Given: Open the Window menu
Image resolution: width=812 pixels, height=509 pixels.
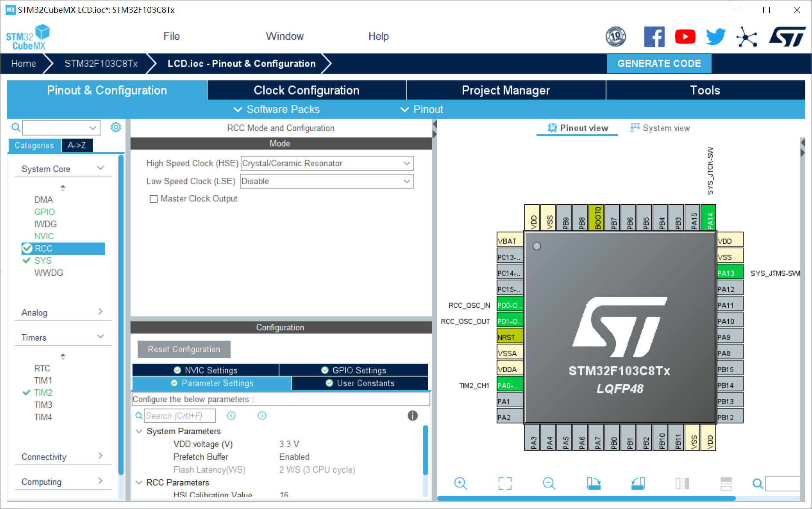Looking at the screenshot, I should [x=285, y=36].
